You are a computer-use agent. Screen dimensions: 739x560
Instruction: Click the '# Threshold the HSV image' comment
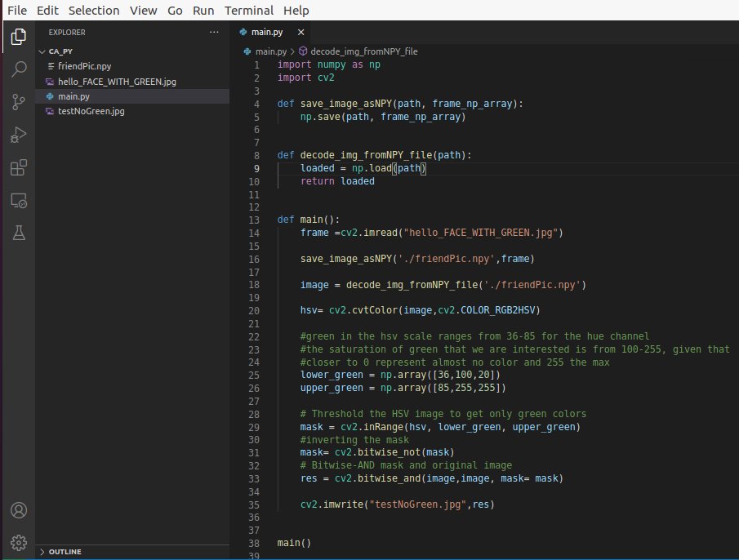click(x=443, y=414)
